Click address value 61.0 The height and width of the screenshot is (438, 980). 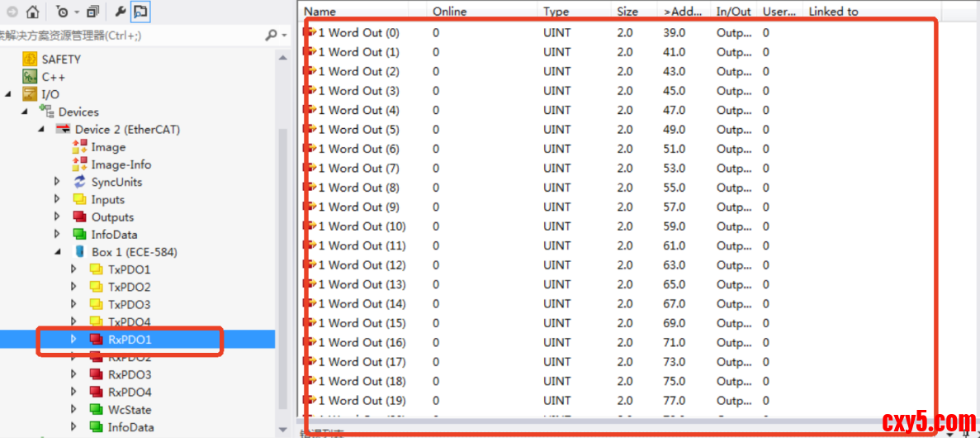pos(674,245)
